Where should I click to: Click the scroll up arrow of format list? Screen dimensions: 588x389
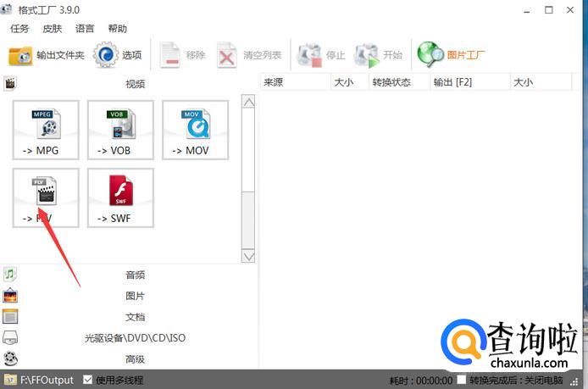coord(248,102)
